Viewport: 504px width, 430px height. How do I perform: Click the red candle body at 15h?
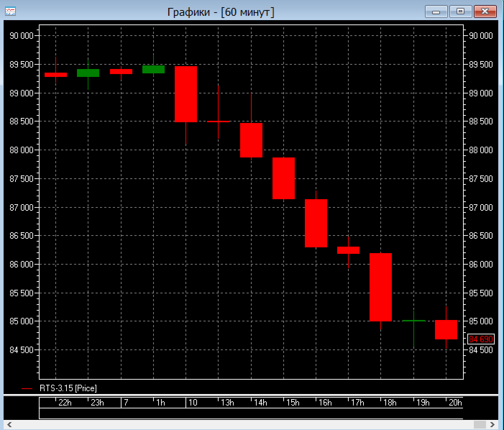[x=283, y=178]
